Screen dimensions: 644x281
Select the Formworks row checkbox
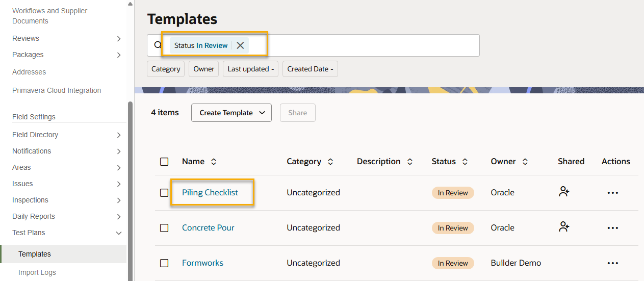pyautogui.click(x=164, y=263)
